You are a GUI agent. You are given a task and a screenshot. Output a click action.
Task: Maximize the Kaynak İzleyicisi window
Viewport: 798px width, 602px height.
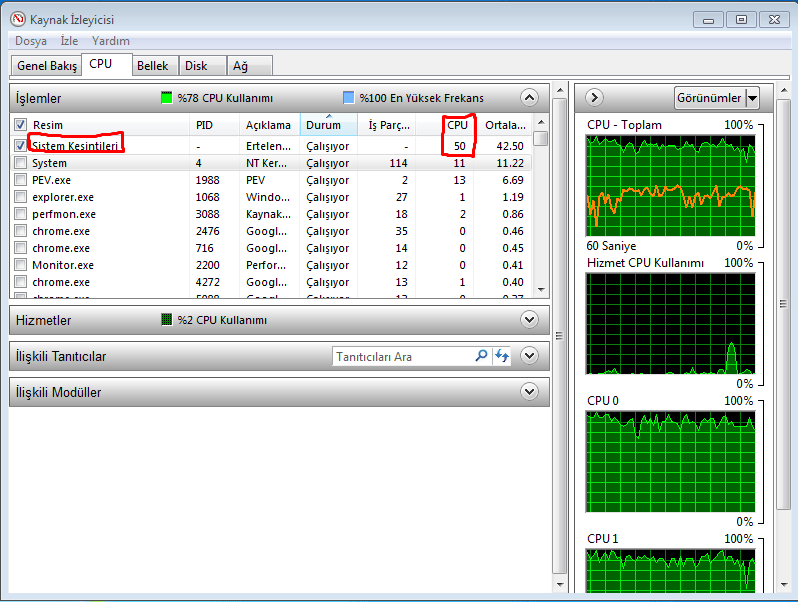pos(741,20)
